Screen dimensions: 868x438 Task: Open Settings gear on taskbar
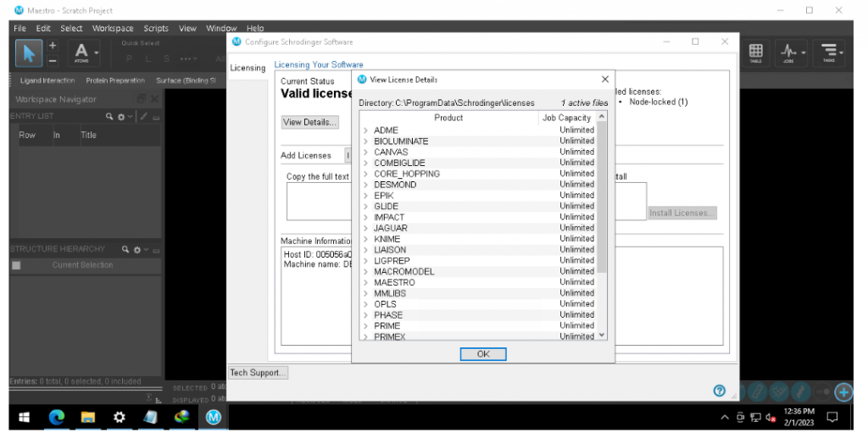click(x=119, y=417)
